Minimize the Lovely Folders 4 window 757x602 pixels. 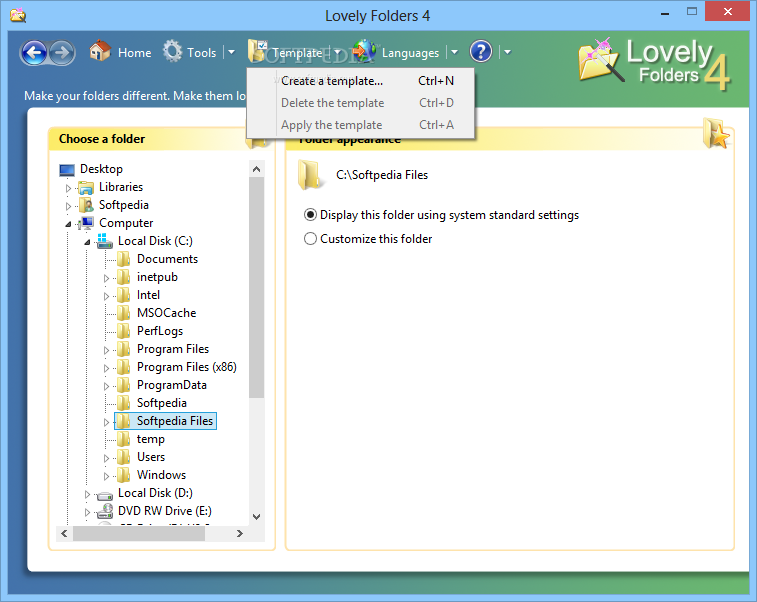[x=665, y=12]
